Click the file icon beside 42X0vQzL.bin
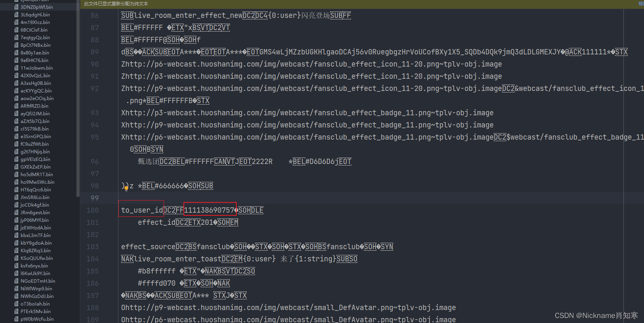Image resolution: width=644 pixels, height=323 pixels. 16,75
